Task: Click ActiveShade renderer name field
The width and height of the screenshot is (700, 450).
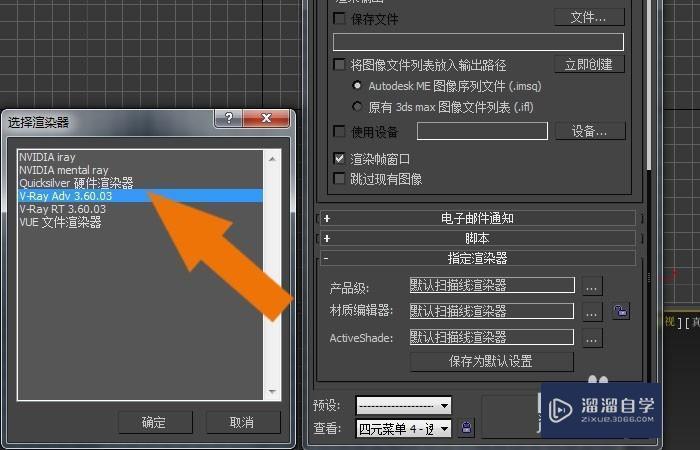Action: [492, 337]
